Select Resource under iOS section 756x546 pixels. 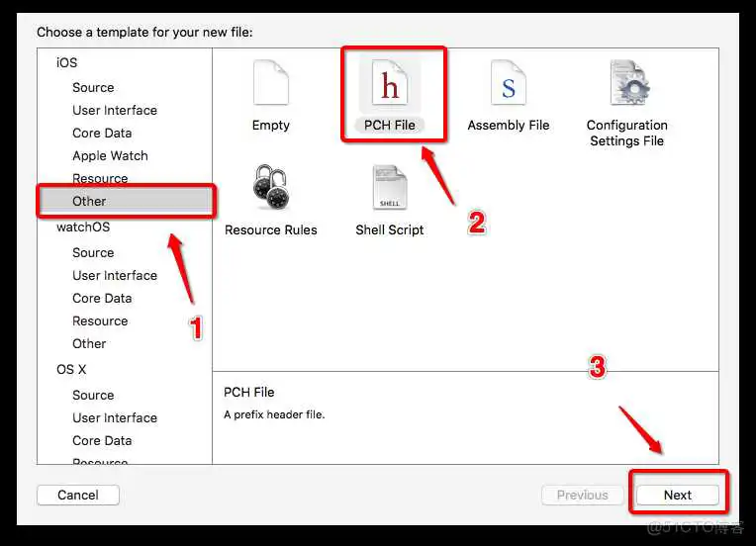pos(100,178)
